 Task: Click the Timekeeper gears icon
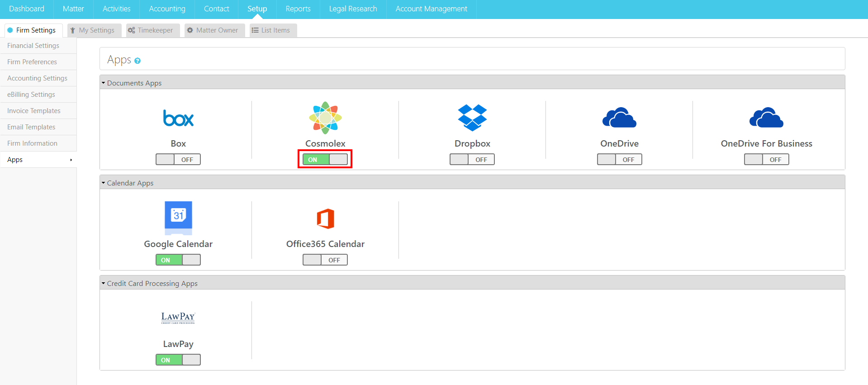(x=132, y=30)
